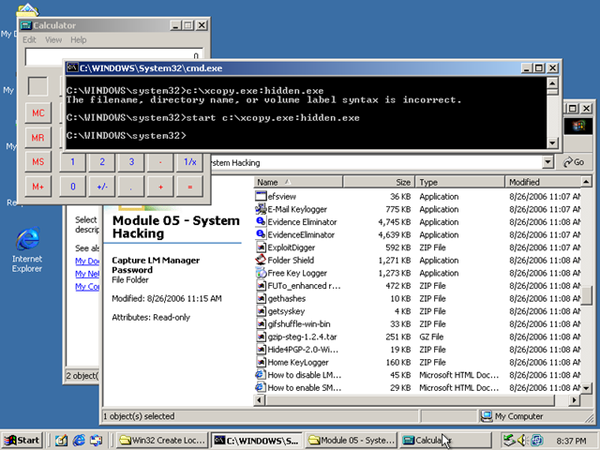The image size is (600, 450).
Task: Select the Hide4PGP ZIP icon
Action: (261, 349)
